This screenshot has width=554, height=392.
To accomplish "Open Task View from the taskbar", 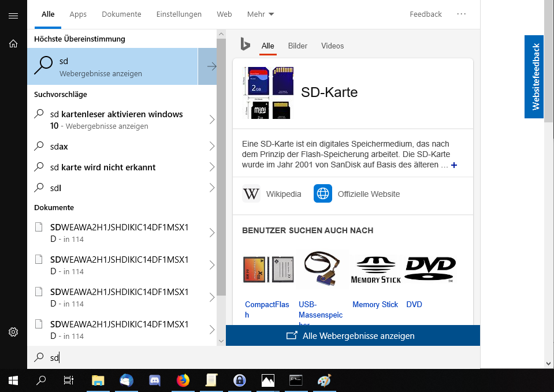I will tap(69, 380).
